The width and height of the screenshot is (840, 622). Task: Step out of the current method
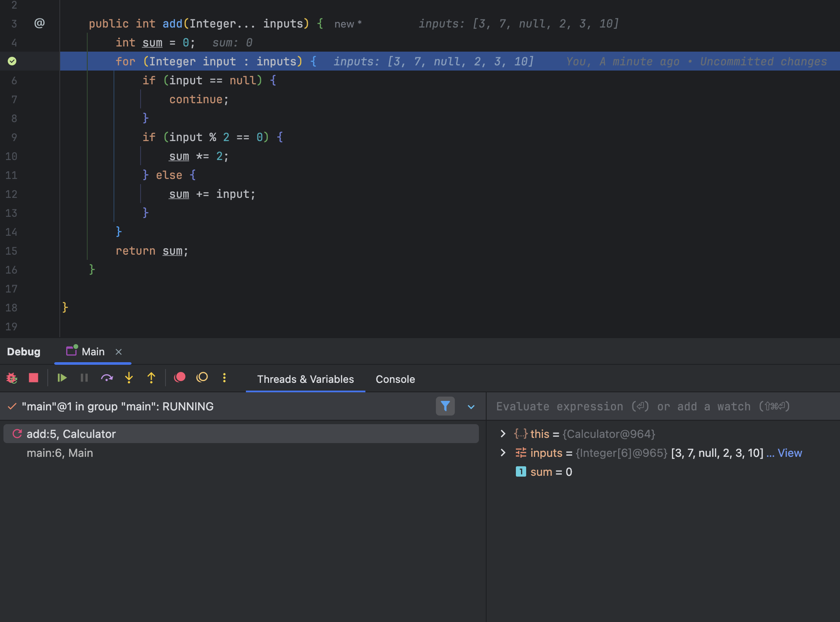click(151, 378)
